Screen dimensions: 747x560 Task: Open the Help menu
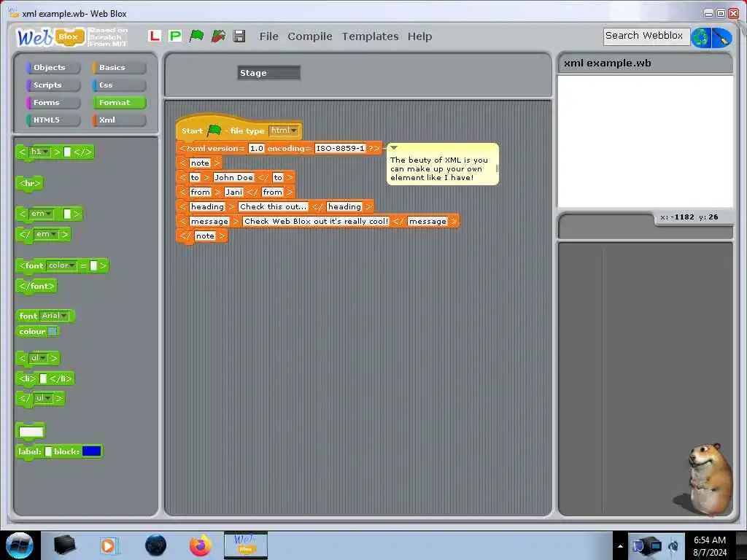(419, 36)
